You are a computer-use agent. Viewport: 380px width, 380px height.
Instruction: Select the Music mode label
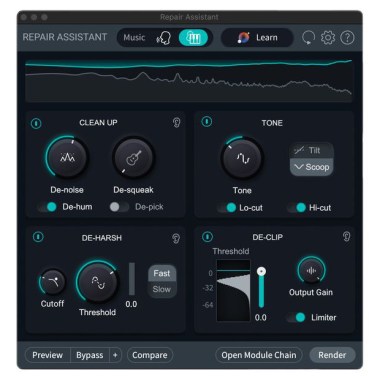pos(134,37)
